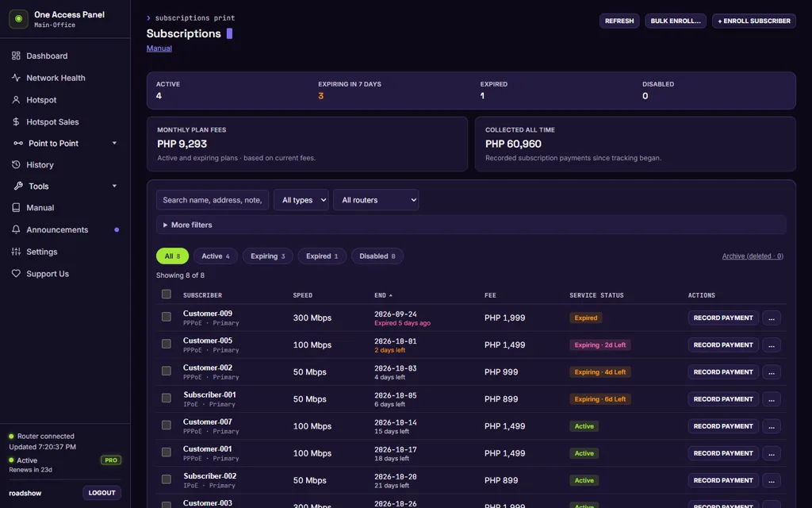The height and width of the screenshot is (508, 812).
Task: Record payment for Customer-009
Action: click(723, 317)
